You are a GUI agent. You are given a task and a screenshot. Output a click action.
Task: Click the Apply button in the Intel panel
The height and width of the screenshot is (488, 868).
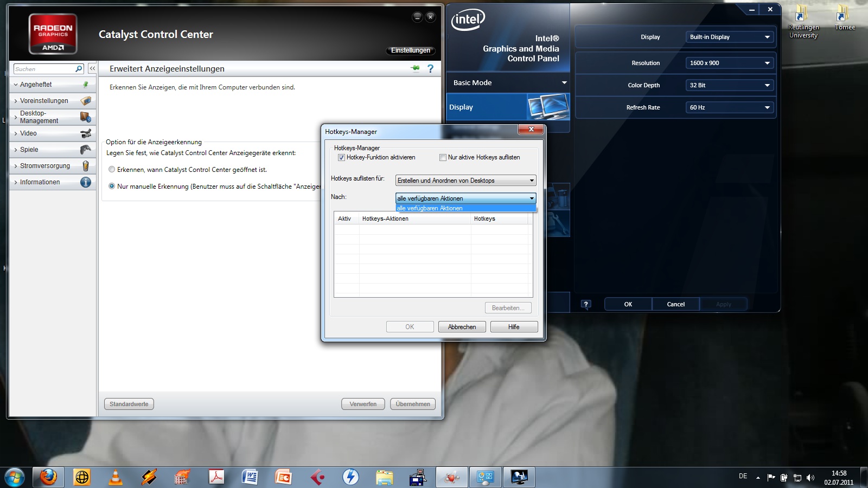coord(724,304)
